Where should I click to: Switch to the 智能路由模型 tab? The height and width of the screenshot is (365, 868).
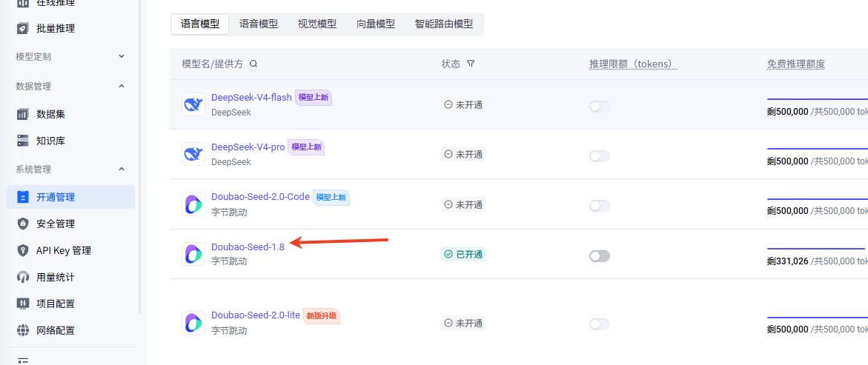click(444, 24)
